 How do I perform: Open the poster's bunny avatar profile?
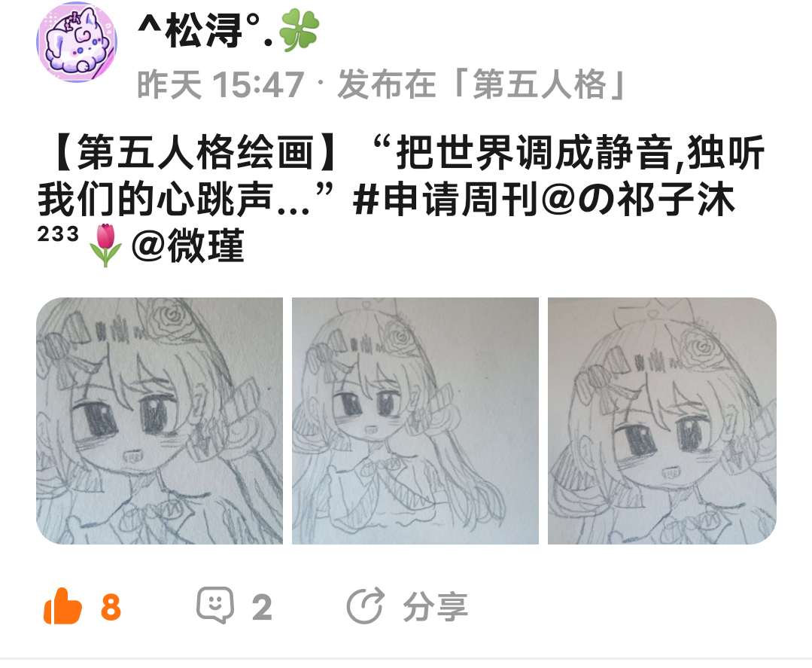pos(77,42)
